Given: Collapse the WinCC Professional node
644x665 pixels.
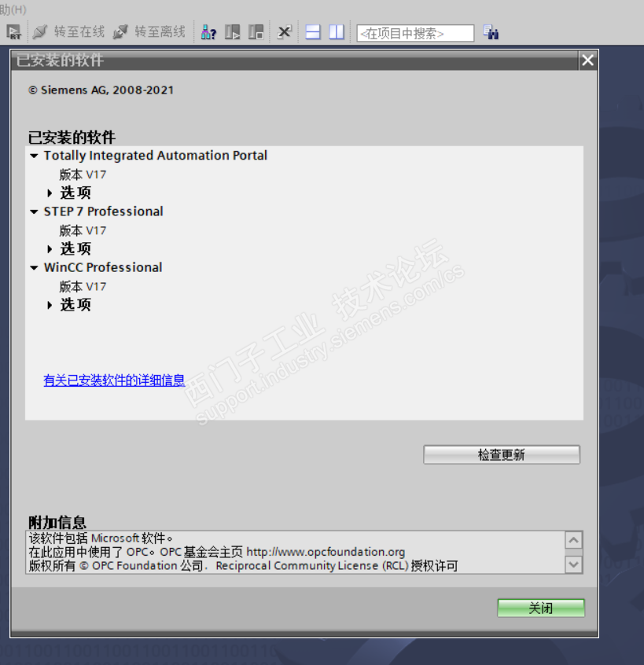Looking at the screenshot, I should pyautogui.click(x=34, y=267).
